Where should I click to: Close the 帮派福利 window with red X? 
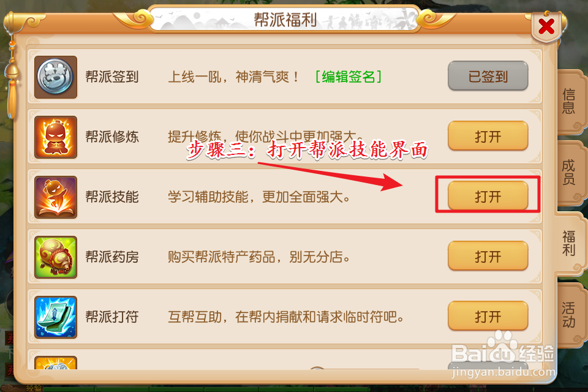[x=546, y=26]
